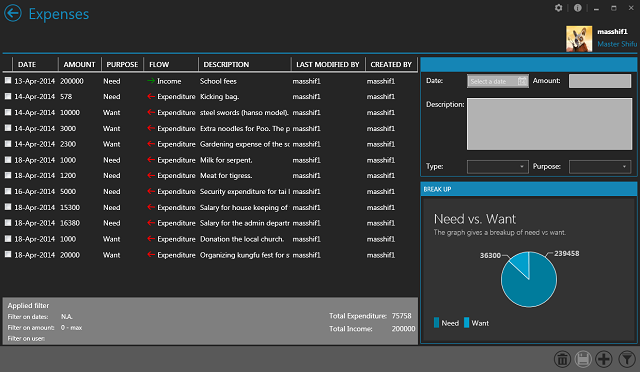Sort by the AMOUNT column header
Screen dimensions: 640x372
pyautogui.click(x=79, y=65)
